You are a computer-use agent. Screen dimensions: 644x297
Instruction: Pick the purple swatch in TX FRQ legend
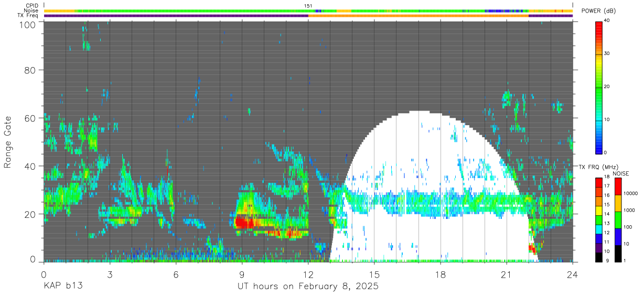tap(599, 247)
